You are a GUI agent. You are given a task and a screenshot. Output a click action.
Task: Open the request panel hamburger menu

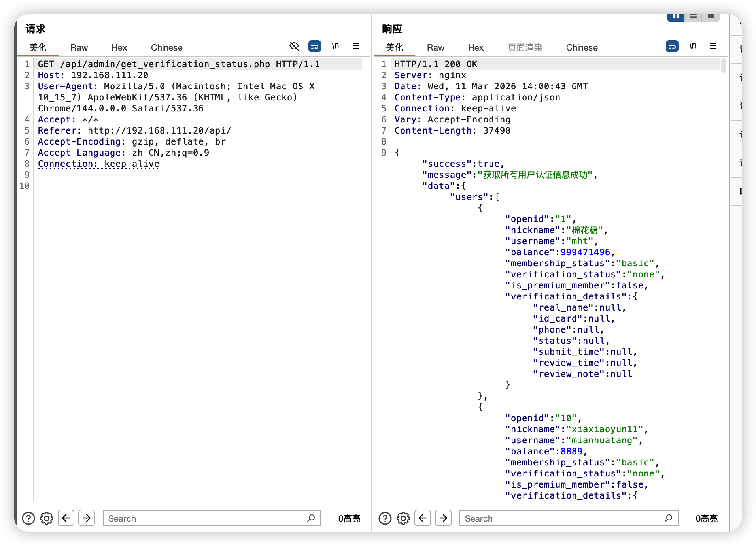tap(356, 46)
